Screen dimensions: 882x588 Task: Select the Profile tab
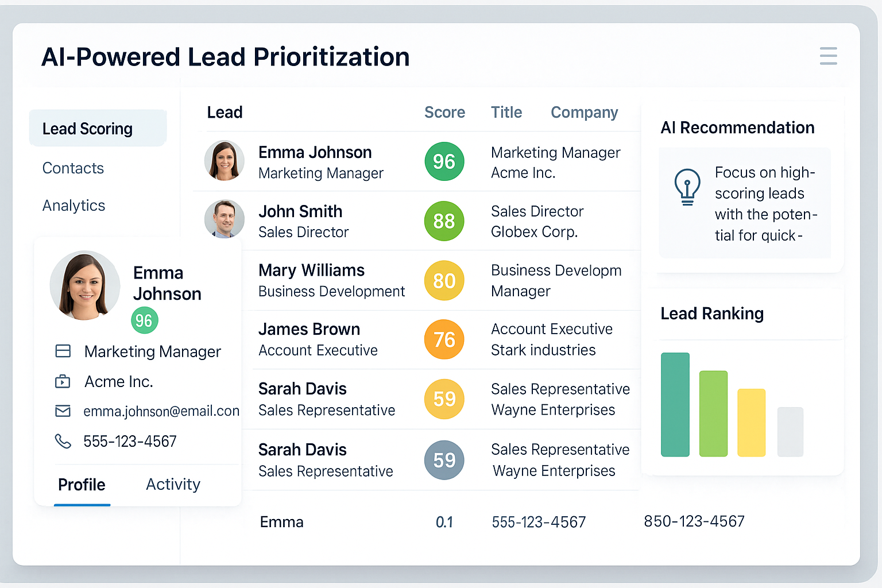(x=82, y=485)
